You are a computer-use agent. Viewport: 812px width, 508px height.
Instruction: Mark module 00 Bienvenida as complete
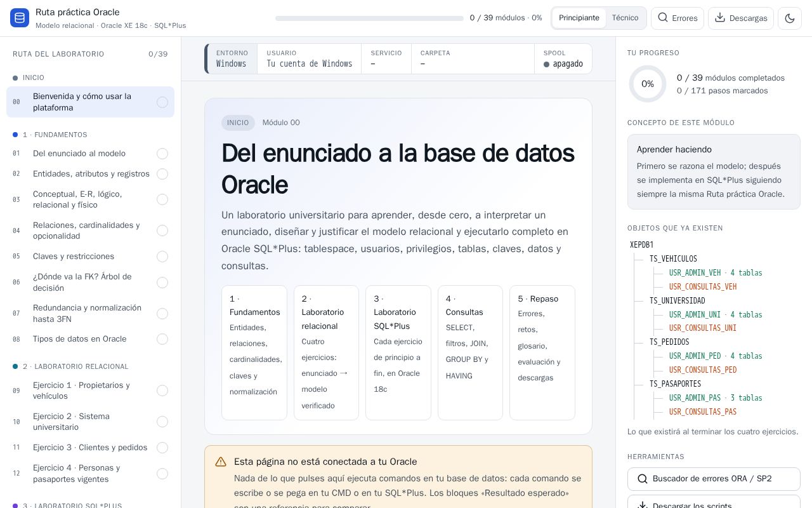point(162,102)
